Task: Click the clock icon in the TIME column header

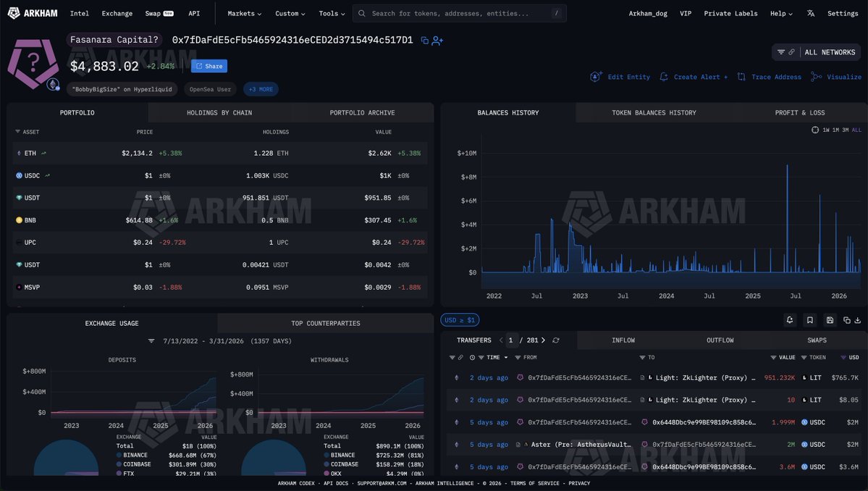Action: pos(472,358)
